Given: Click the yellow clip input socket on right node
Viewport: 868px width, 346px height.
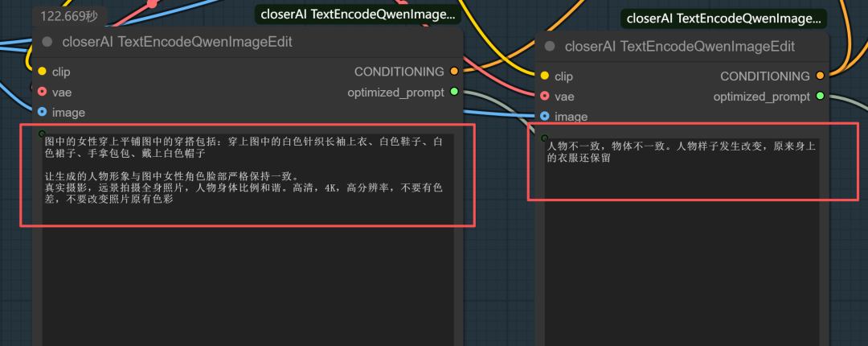Looking at the screenshot, I should tap(545, 76).
